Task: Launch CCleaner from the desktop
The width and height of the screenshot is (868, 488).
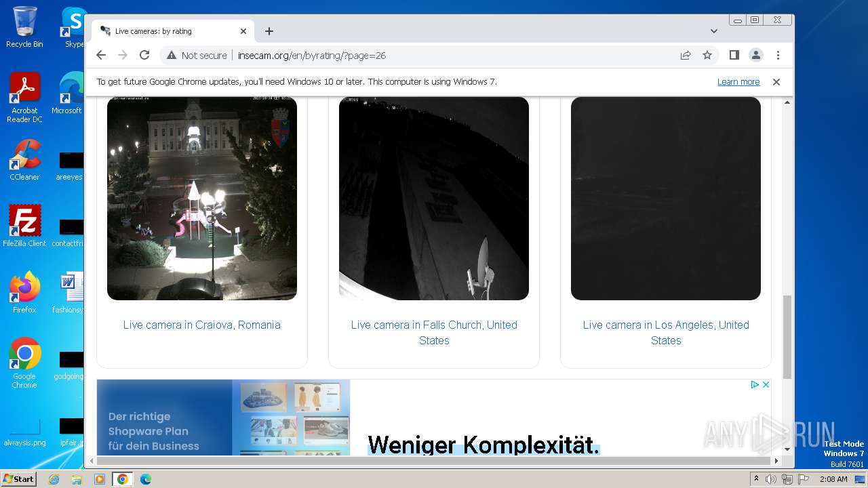Action: tap(24, 160)
